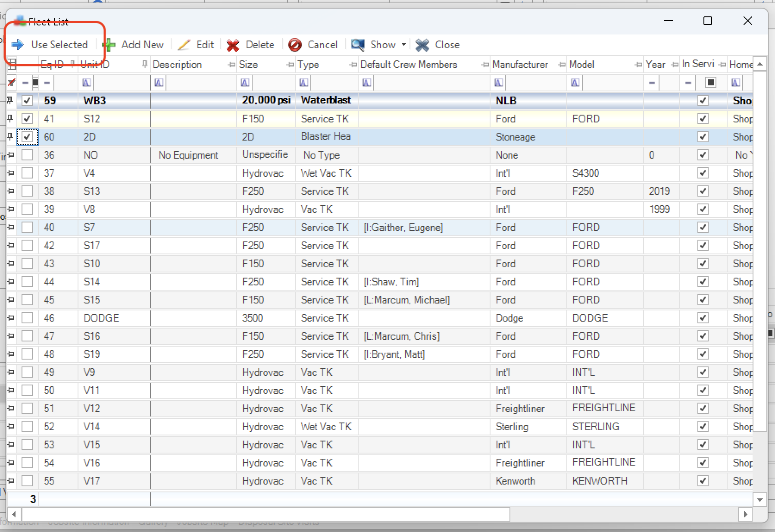775x532 pixels.
Task: Sort by the Type column header
Action: [308, 65]
